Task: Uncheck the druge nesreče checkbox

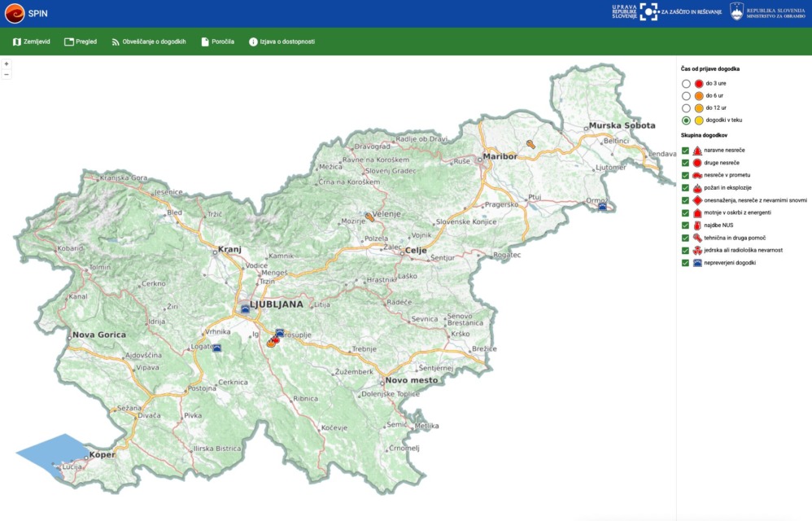Action: click(685, 163)
